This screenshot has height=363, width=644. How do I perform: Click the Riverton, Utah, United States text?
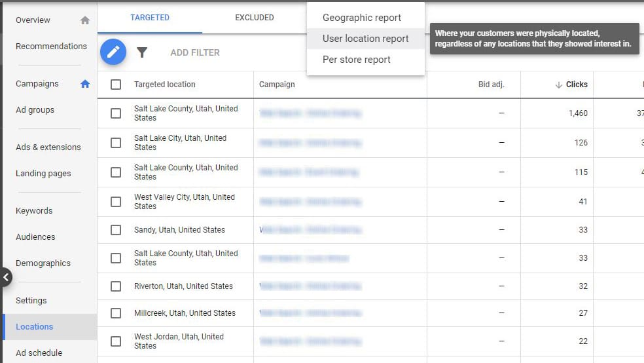183,286
